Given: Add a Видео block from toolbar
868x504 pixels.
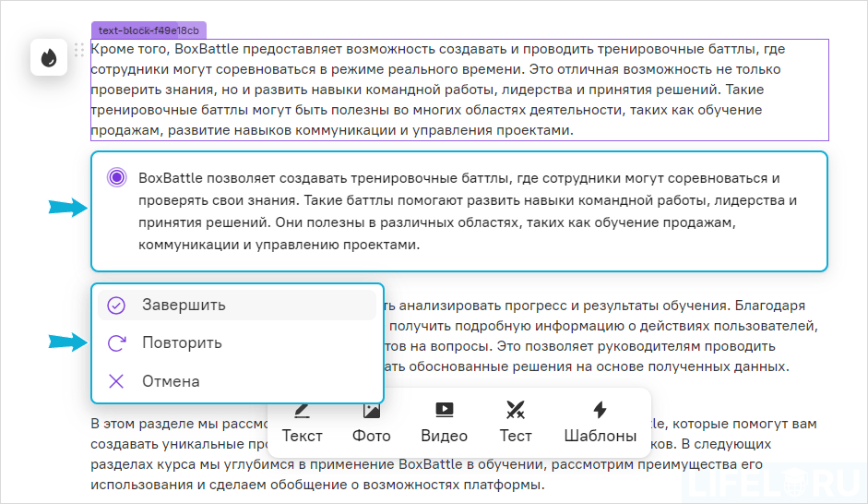Looking at the screenshot, I should 444,424.
